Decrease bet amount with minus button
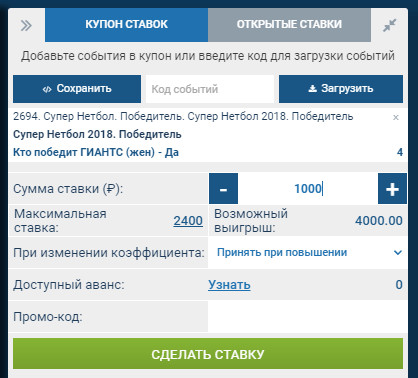 point(223,188)
